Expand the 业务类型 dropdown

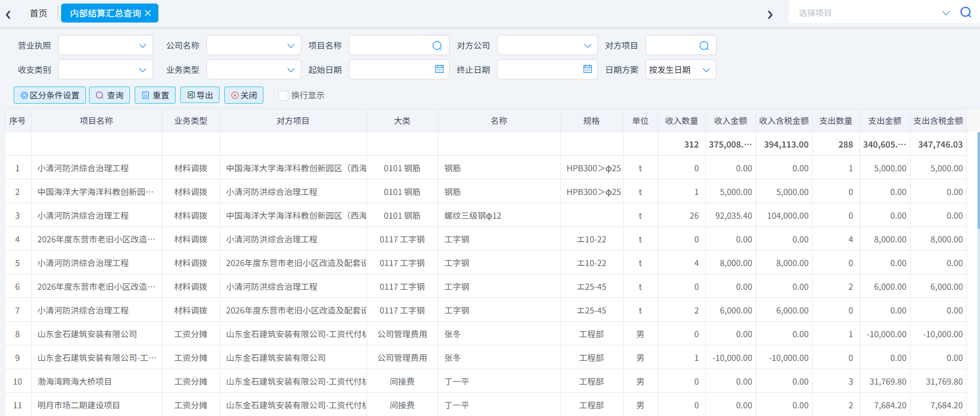click(291, 70)
